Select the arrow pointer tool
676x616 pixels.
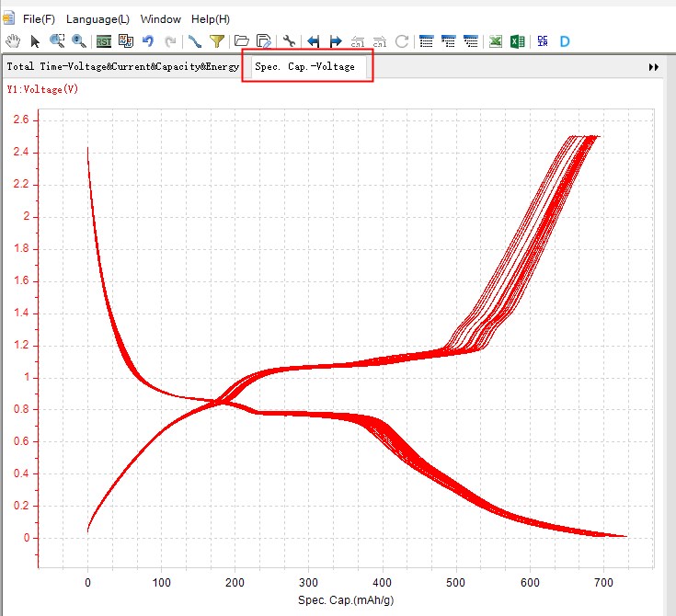tap(35, 41)
